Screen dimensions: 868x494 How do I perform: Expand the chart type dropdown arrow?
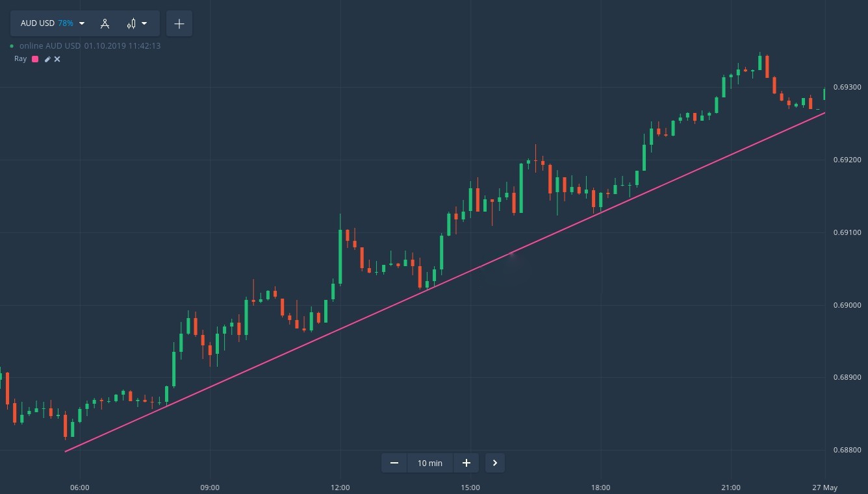144,23
